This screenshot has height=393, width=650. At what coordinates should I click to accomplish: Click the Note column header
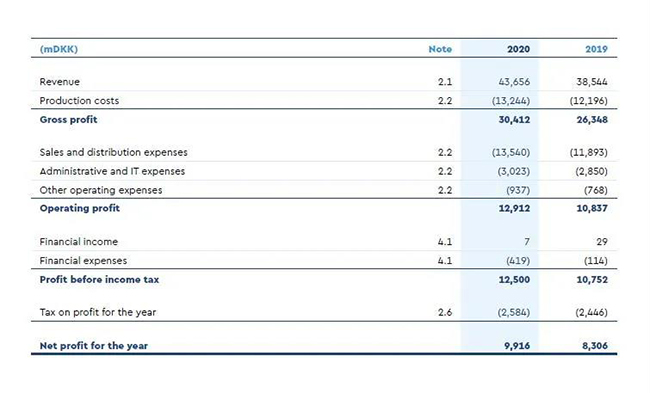pos(440,49)
